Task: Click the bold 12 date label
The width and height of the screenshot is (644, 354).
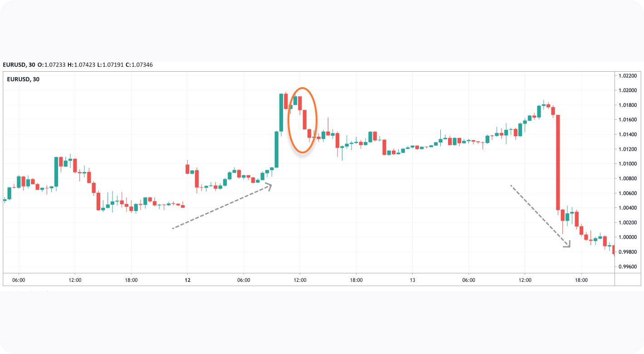Action: click(187, 280)
